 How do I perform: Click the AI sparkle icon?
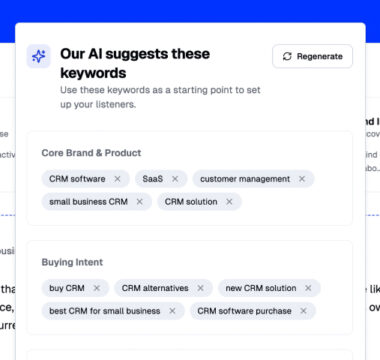coord(39,56)
